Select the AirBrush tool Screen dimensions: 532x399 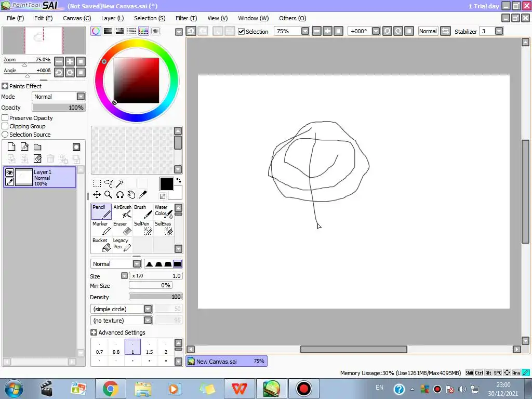(x=122, y=211)
